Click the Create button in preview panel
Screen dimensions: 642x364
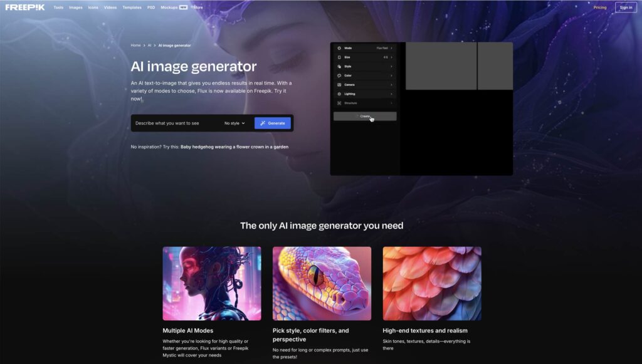365,117
